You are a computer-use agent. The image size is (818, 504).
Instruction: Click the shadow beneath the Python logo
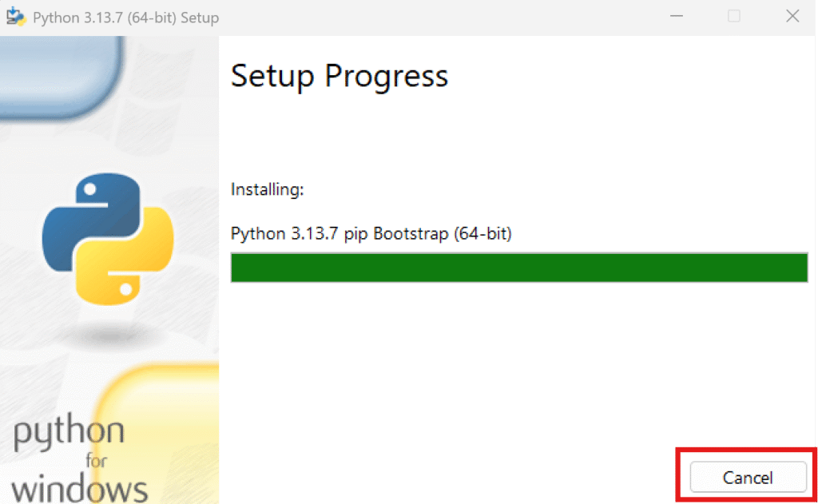(109, 334)
